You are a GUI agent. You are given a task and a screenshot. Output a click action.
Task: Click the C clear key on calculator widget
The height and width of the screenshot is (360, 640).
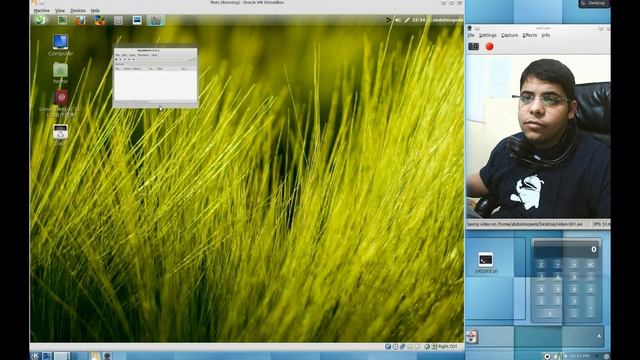coord(541,264)
